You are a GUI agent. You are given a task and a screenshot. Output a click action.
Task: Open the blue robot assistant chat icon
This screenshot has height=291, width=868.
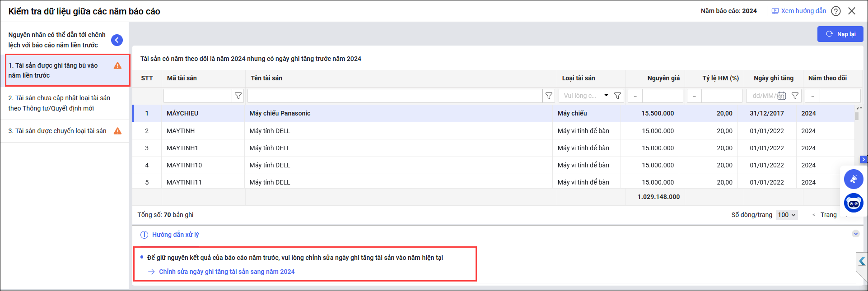854,203
